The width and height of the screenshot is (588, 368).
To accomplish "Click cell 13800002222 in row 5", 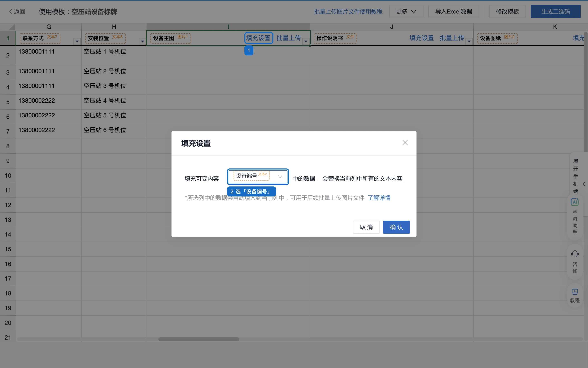I will [49, 102].
